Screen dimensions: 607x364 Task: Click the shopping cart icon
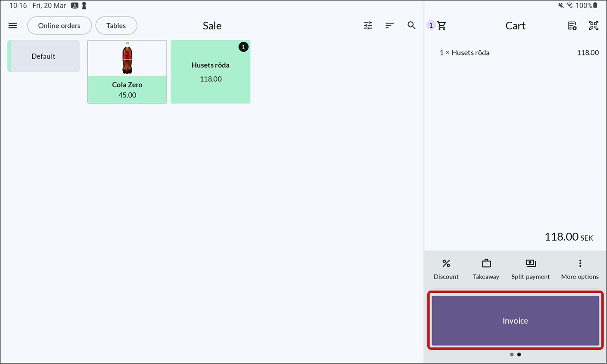coord(441,26)
